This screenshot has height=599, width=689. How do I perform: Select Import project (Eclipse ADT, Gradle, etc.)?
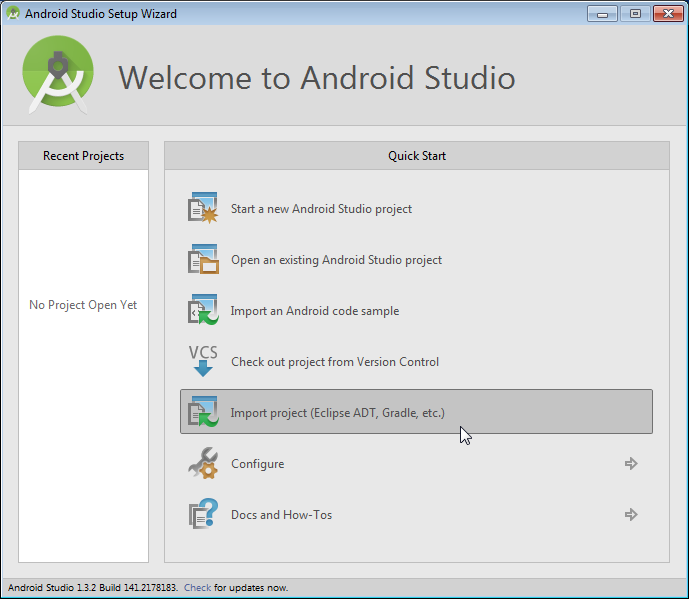(416, 412)
